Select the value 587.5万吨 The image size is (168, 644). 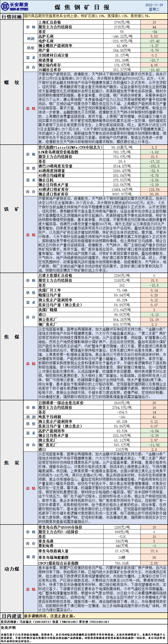(122, 445)
